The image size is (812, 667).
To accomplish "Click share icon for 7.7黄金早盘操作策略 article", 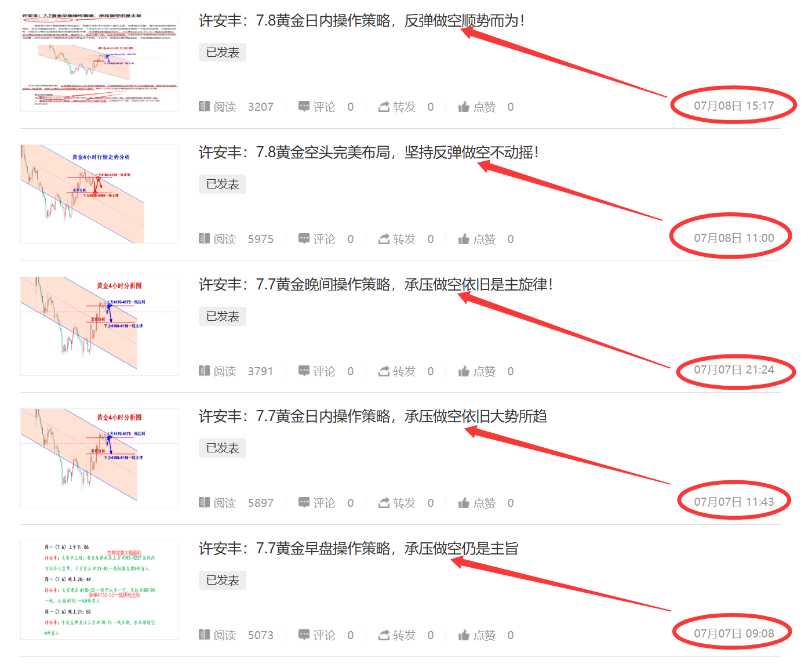I will point(384,635).
